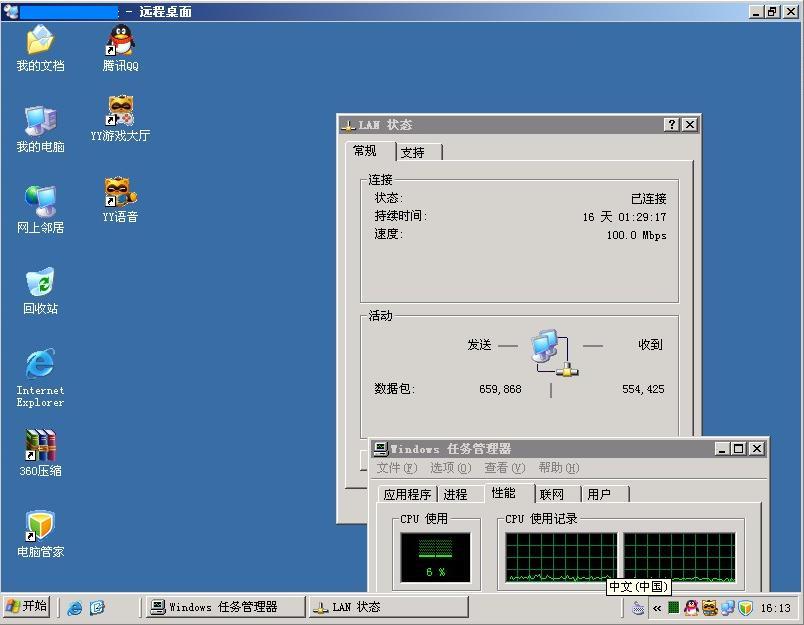804x625 pixels.
Task: Click the 电脑管家 shield icon on desktop
Action: [x=40, y=528]
